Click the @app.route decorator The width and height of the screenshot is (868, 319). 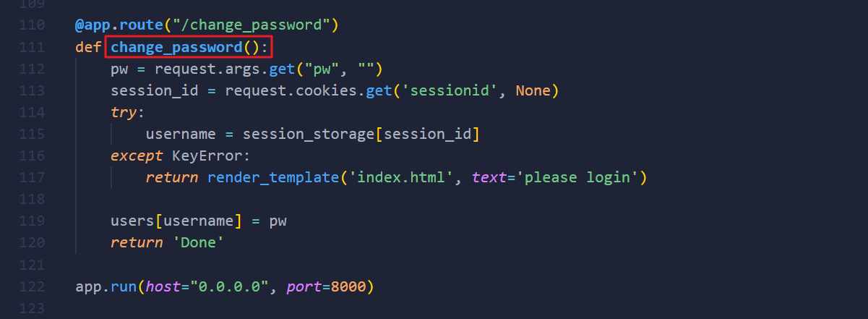coord(119,25)
